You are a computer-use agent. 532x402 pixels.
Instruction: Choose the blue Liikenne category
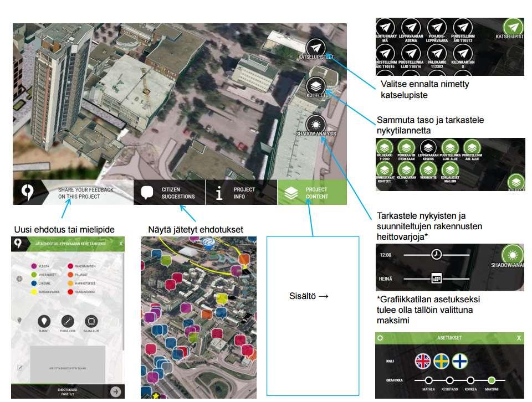click(x=34, y=283)
